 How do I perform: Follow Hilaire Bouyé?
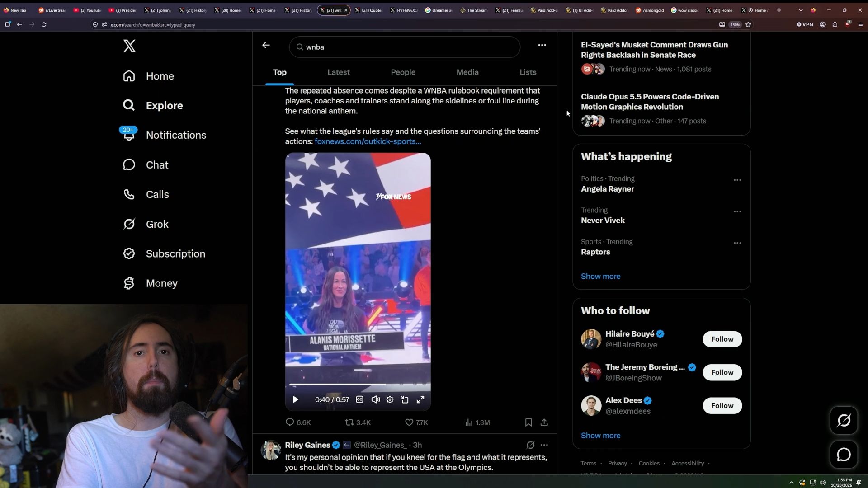click(722, 339)
